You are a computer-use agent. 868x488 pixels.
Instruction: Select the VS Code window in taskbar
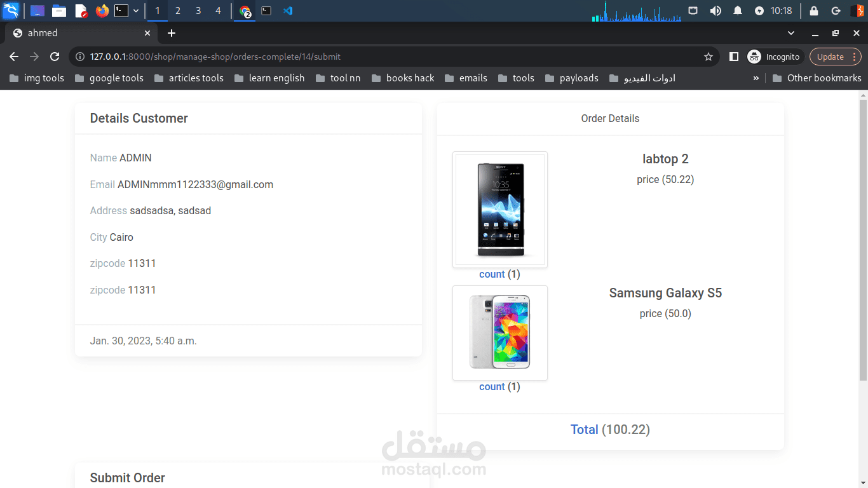click(x=287, y=11)
